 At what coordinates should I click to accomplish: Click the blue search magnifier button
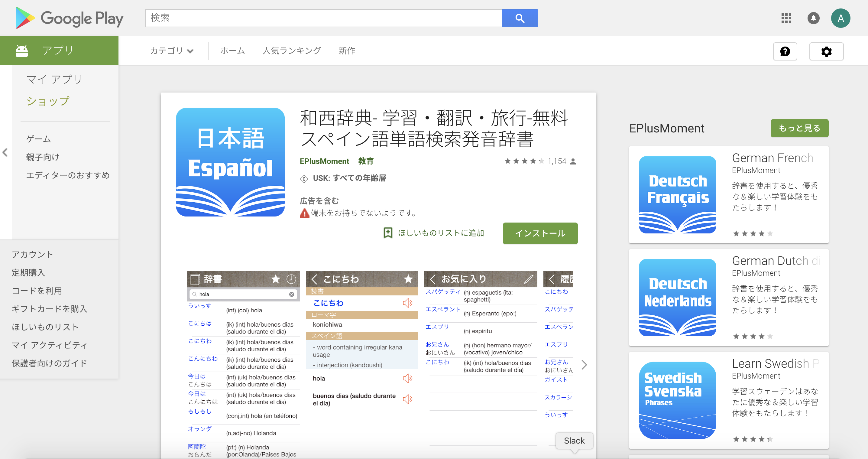pyautogui.click(x=520, y=18)
